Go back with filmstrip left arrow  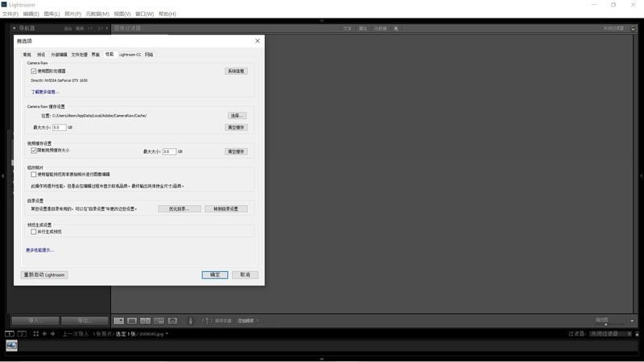[x=44, y=334]
